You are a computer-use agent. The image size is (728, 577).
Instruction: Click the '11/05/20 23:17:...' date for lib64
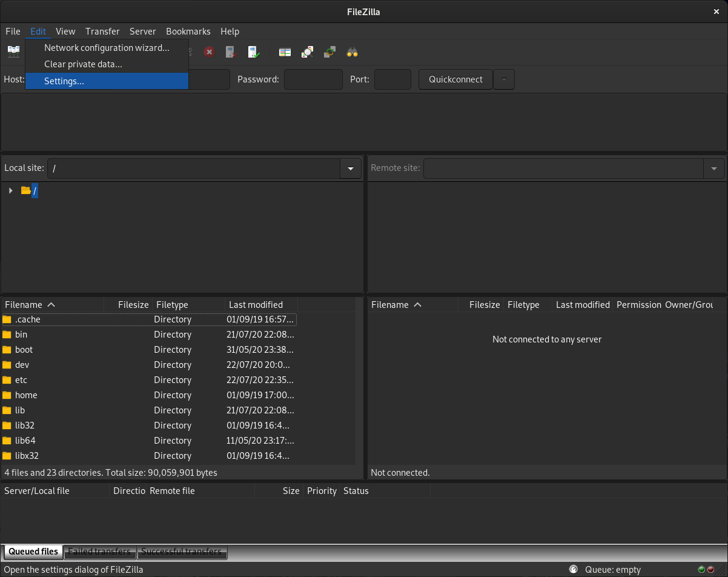(261, 441)
